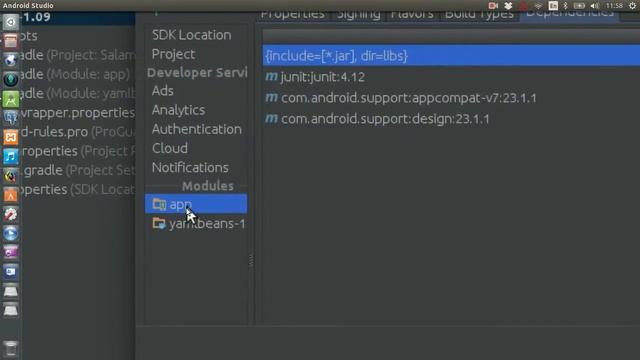Open the wrench settings tool dock icon
Image resolution: width=640 pixels, height=360 pixels.
11,214
